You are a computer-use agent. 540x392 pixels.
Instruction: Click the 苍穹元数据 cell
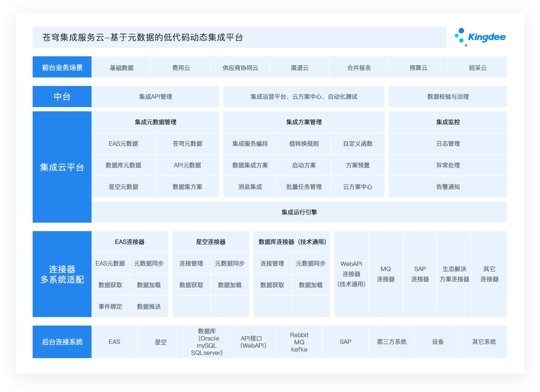[x=187, y=144]
